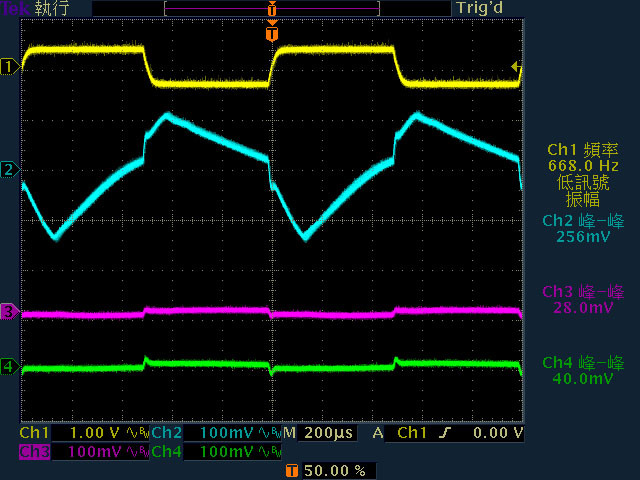
Task: Click the orange T icon beside 50.00 %
Action: (291, 471)
